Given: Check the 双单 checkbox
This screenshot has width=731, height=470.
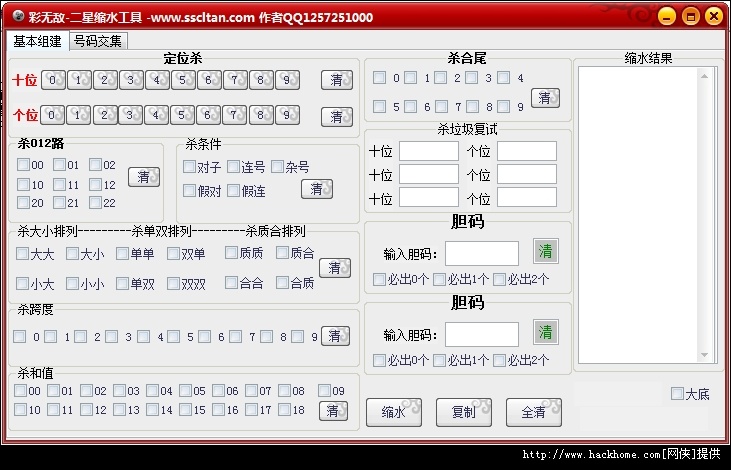Looking at the screenshot, I should (173, 253).
